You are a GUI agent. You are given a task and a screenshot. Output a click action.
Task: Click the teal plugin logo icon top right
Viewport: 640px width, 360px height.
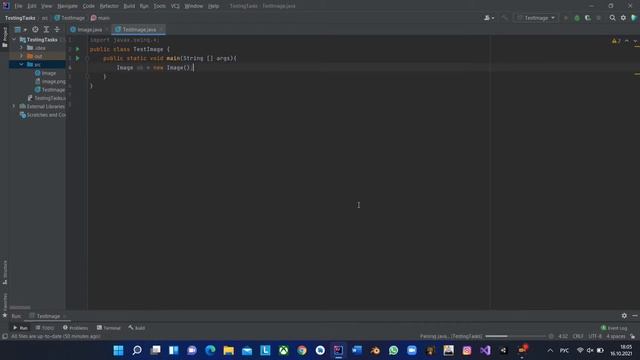[634, 18]
